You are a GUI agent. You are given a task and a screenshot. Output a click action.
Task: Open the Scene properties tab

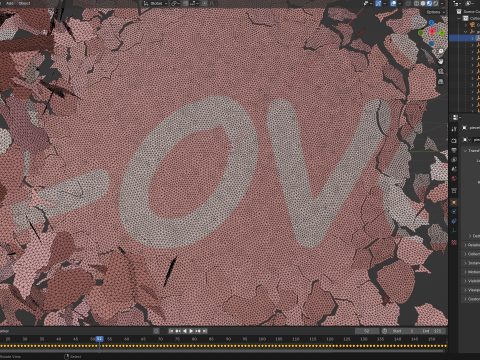454,169
